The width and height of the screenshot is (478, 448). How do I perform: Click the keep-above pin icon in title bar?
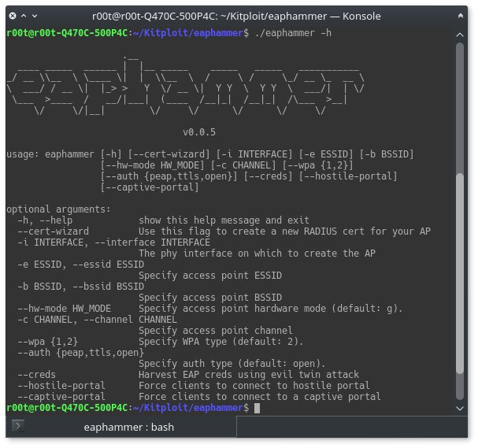click(461, 16)
